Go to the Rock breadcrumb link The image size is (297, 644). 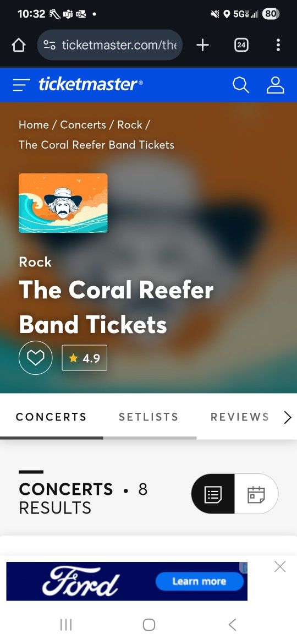pos(130,125)
